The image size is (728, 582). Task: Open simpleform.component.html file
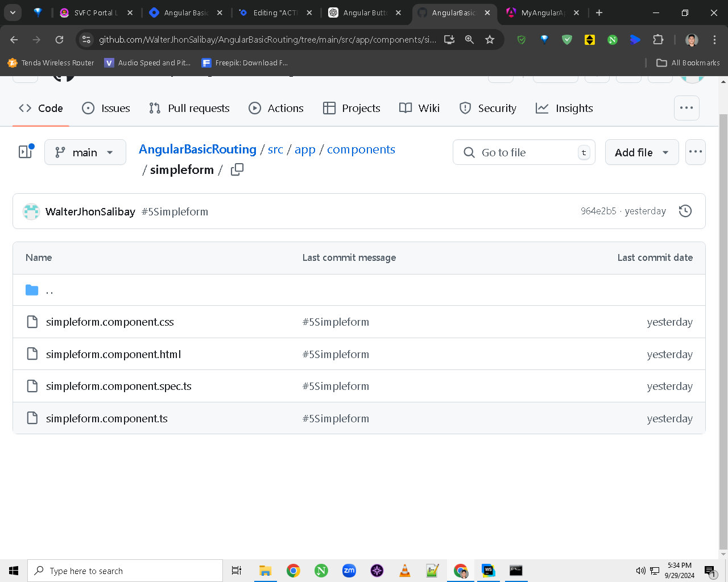(x=113, y=354)
